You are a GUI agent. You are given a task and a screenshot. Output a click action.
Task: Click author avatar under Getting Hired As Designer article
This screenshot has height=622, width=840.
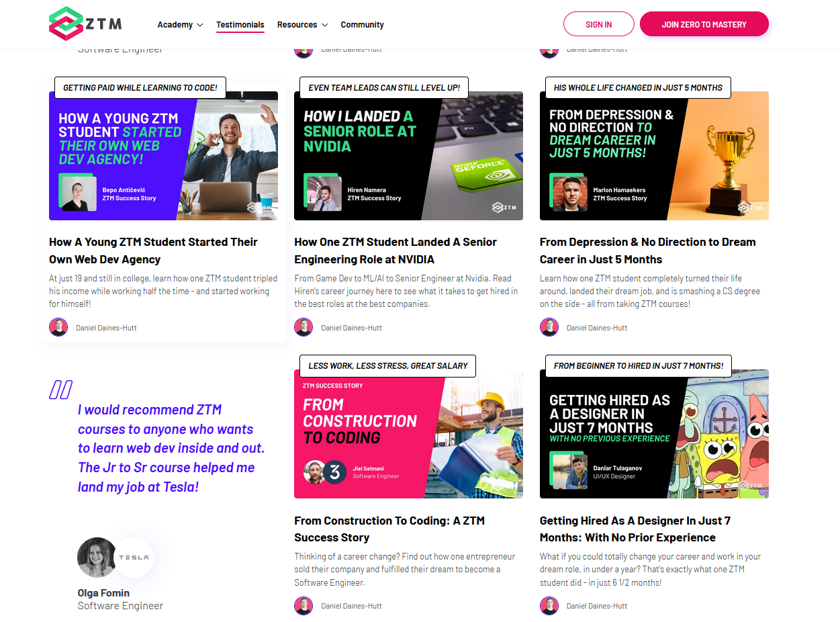tap(549, 605)
